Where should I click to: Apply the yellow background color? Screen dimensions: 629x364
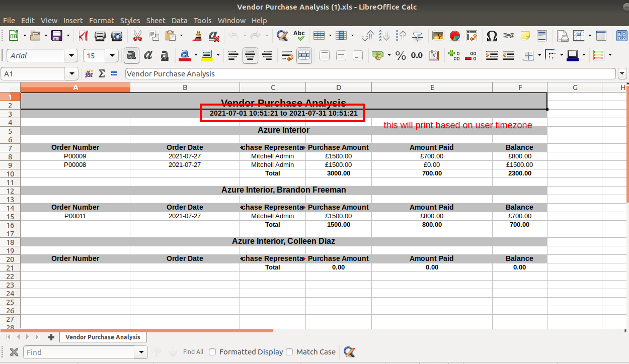[207, 55]
